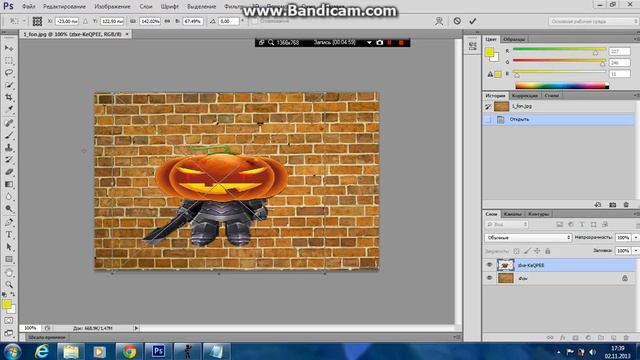Open the workspace Основная рабочая среда dropdown
The width and height of the screenshot is (640, 360).
coord(593,21)
